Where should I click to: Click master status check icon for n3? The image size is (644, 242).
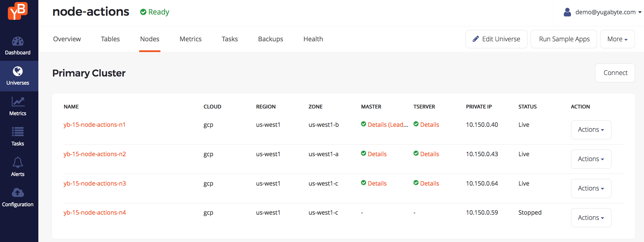click(x=364, y=183)
